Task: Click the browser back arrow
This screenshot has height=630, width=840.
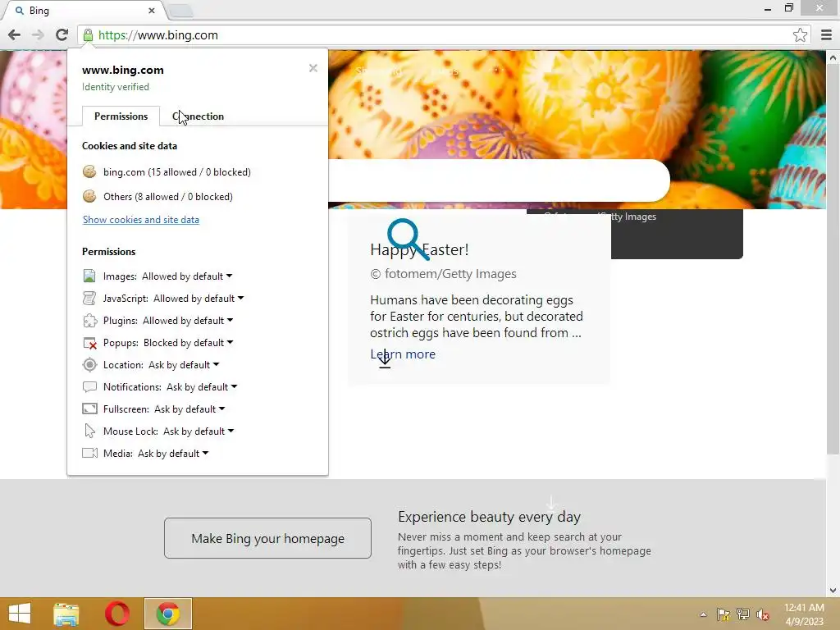Action: pos(15,35)
